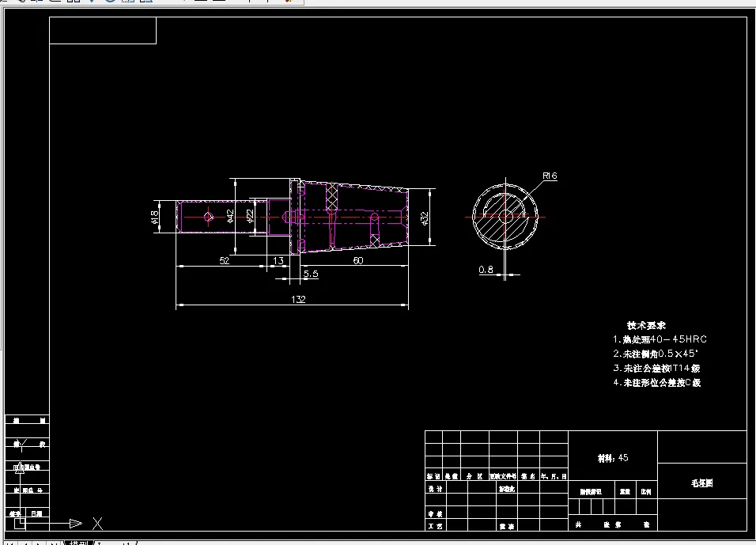Image resolution: width=756 pixels, height=545 pixels.
Task: Click the ø42 diameter dimension
Action: coord(230,216)
